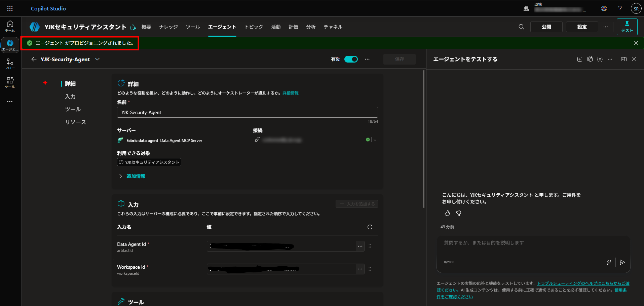Click the 保存 save button

[400, 59]
